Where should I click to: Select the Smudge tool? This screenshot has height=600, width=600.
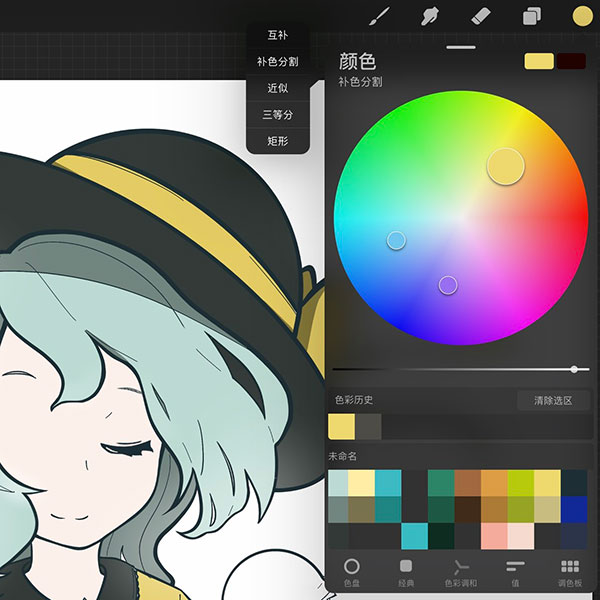(431, 16)
